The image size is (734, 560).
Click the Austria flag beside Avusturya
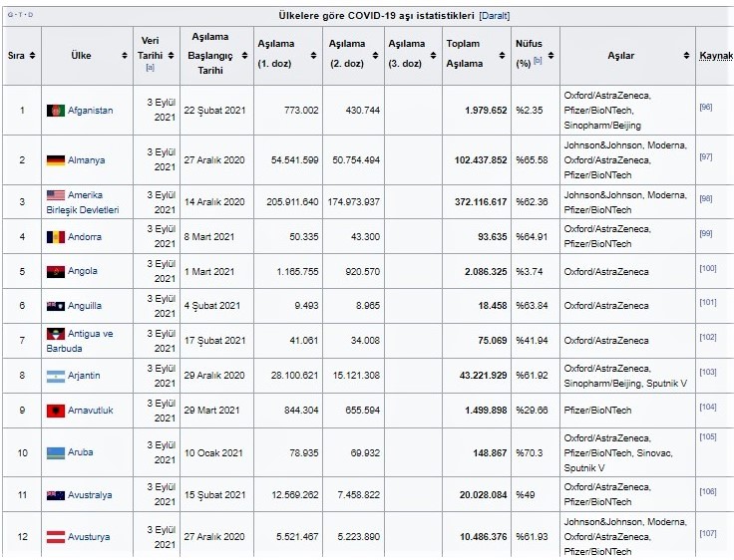[56, 537]
